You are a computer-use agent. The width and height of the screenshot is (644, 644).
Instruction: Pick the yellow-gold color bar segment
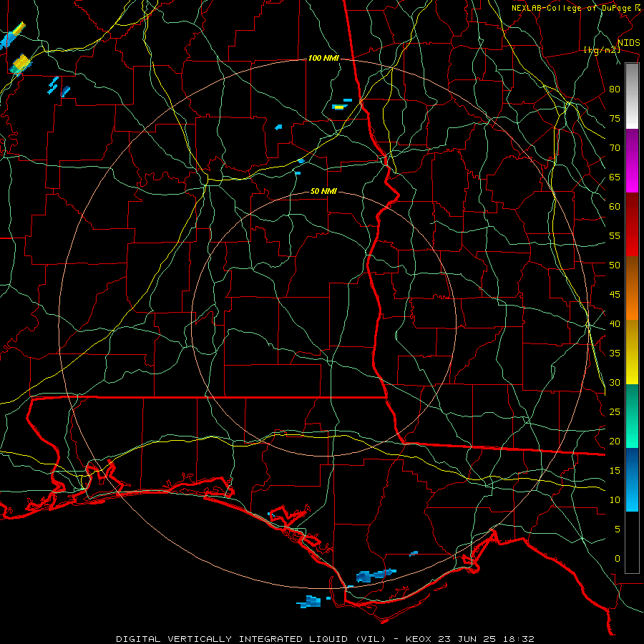pyautogui.click(x=632, y=352)
